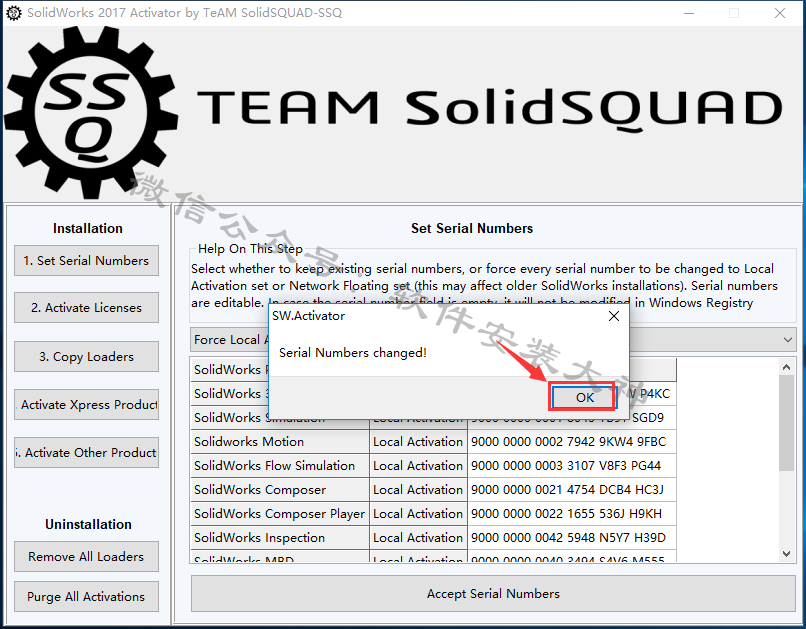The width and height of the screenshot is (806, 629).
Task: Apply with the Accept Serial Numbers button
Action: click(x=493, y=594)
